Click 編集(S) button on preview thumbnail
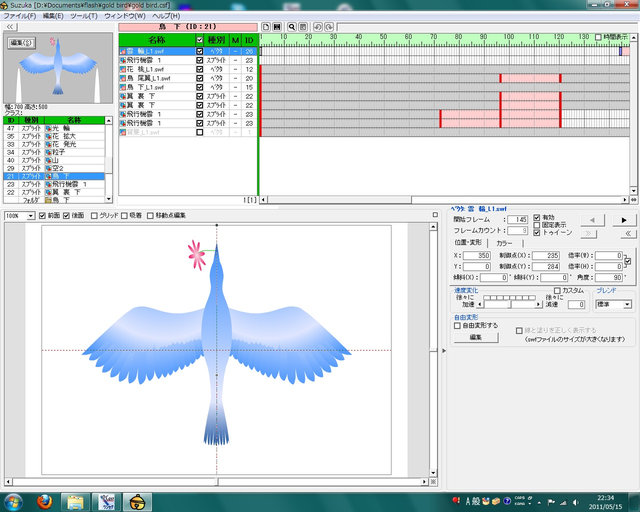This screenshot has height=512, width=640. (21, 43)
